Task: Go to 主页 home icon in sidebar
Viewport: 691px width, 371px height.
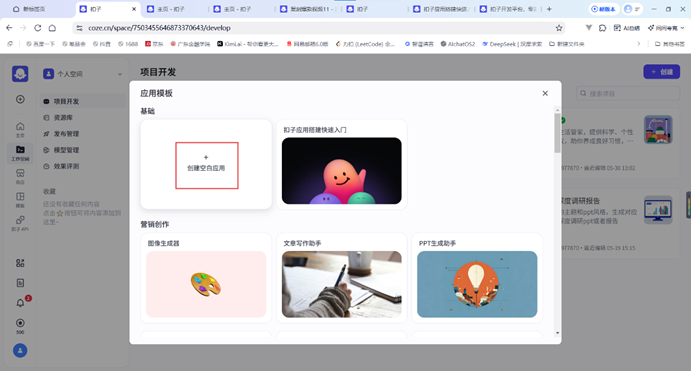Action: (x=20, y=130)
